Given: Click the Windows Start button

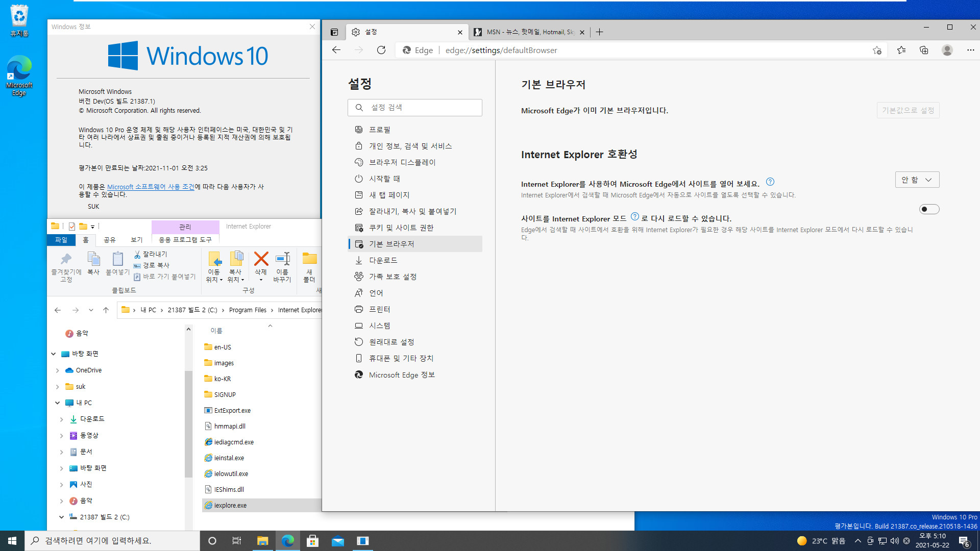Looking at the screenshot, I should pyautogui.click(x=12, y=541).
